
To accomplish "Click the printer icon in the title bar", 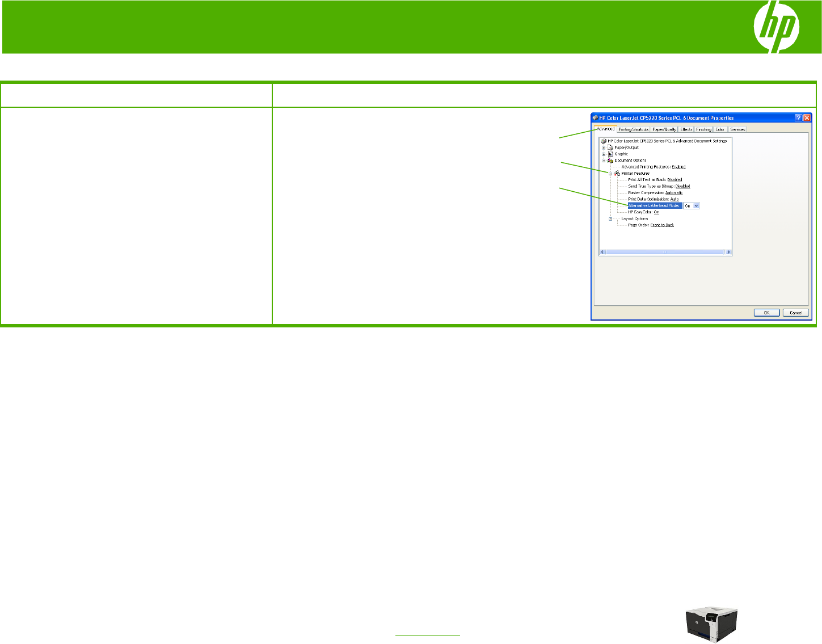I will click(x=595, y=117).
